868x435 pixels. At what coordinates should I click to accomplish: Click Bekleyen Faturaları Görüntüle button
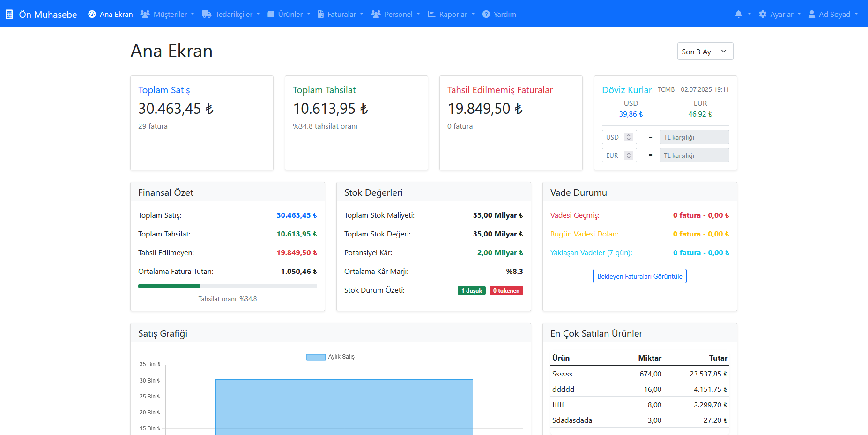click(x=639, y=276)
